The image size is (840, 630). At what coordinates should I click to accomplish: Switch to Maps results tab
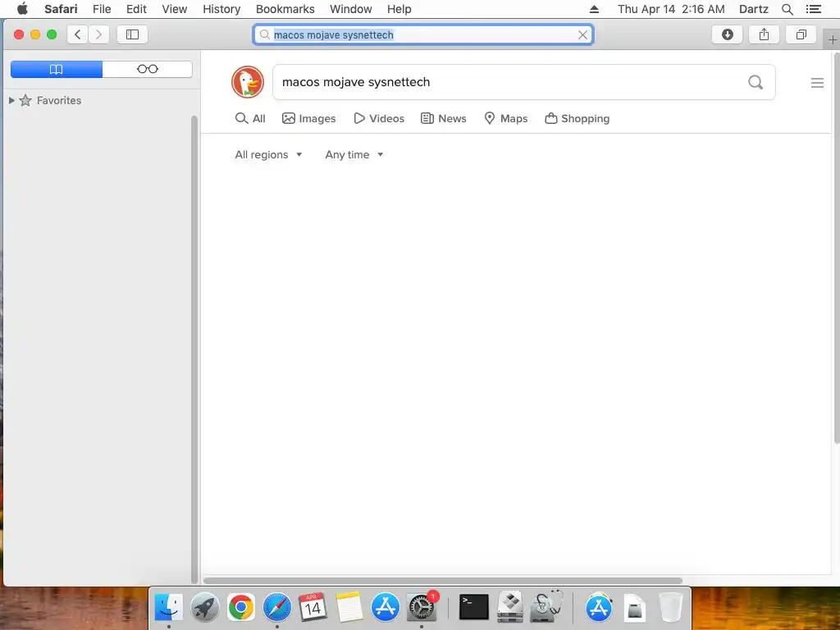[505, 118]
